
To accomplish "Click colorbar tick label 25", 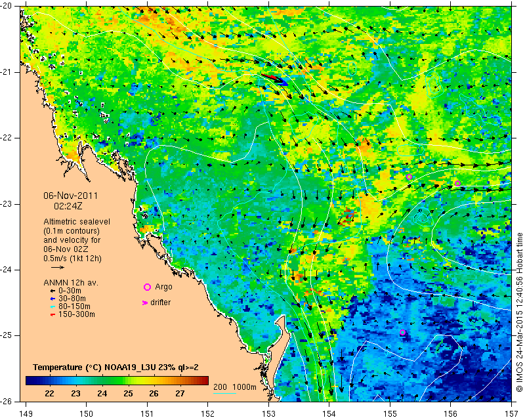I will [128, 394].
